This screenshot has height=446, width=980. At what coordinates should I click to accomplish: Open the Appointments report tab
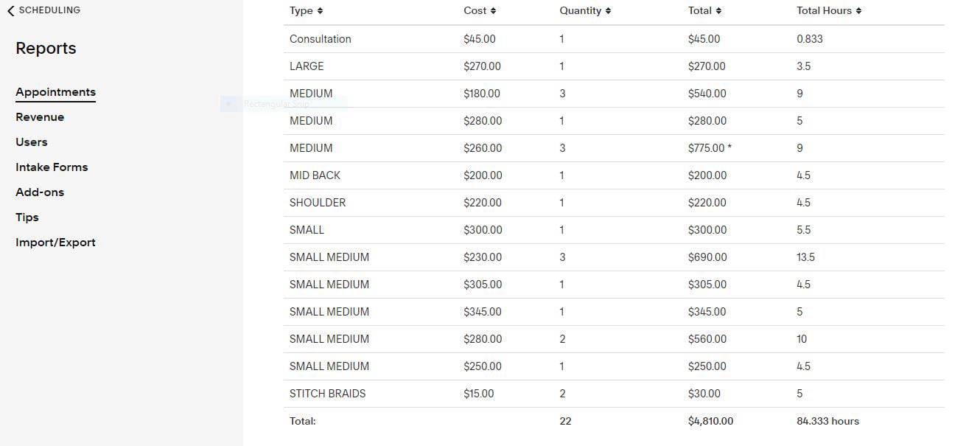coord(55,92)
